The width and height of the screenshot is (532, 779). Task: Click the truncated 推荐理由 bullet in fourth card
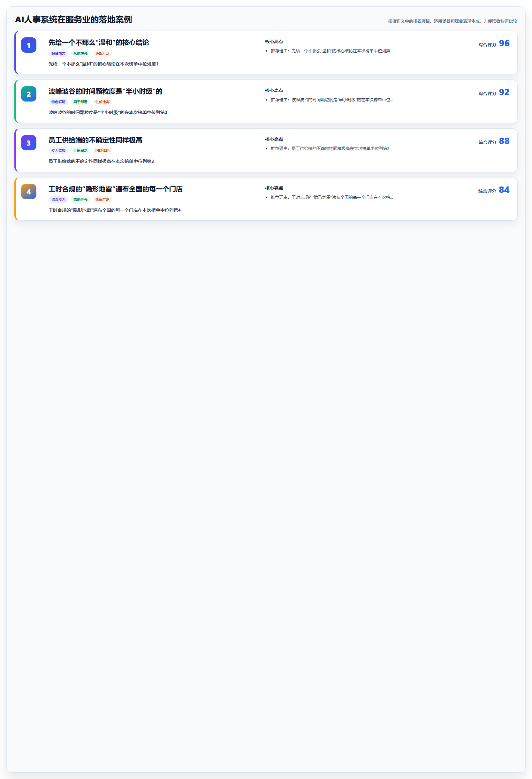point(331,197)
